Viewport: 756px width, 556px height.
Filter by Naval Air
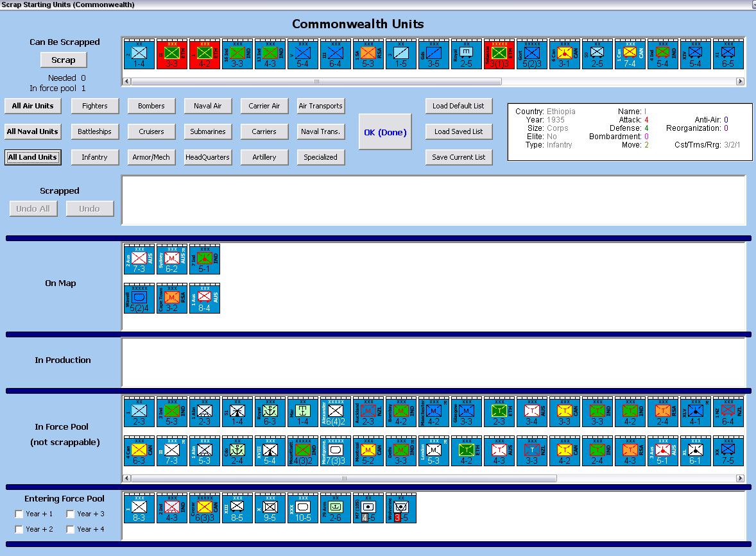click(x=208, y=106)
